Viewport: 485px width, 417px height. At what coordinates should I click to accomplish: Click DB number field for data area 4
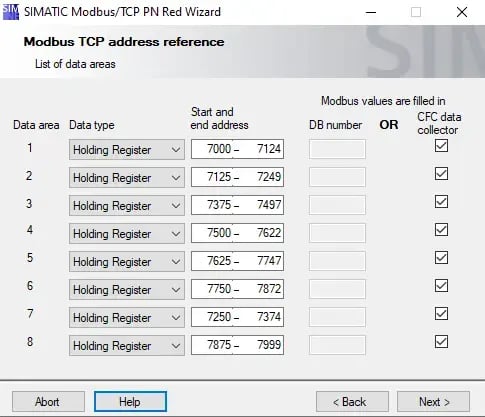[x=337, y=233]
